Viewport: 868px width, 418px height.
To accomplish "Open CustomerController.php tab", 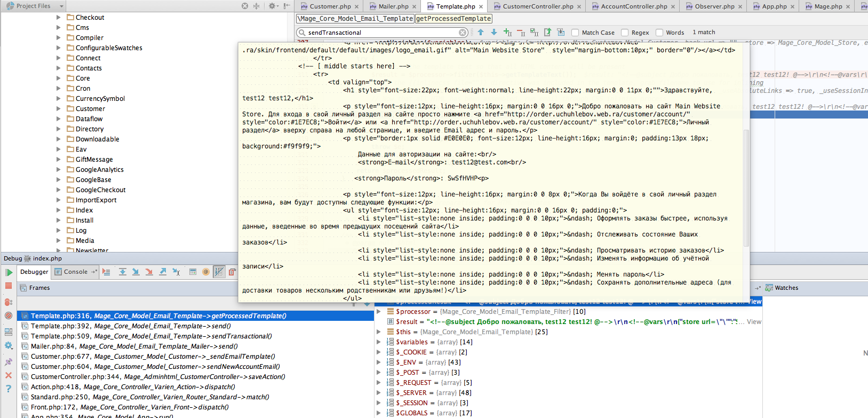I will (538, 6).
